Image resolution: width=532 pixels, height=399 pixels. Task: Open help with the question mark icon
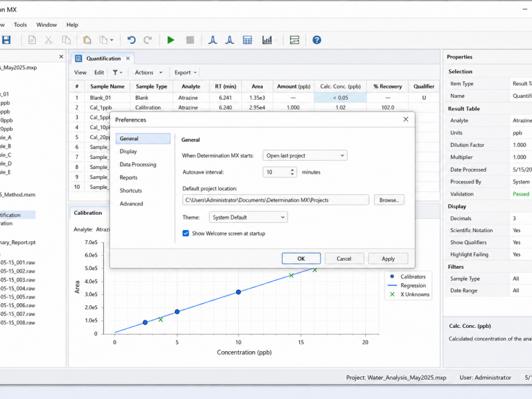[x=317, y=40]
